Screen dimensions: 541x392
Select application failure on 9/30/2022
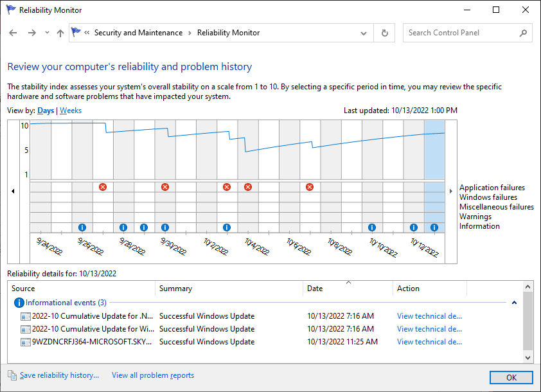tap(165, 187)
